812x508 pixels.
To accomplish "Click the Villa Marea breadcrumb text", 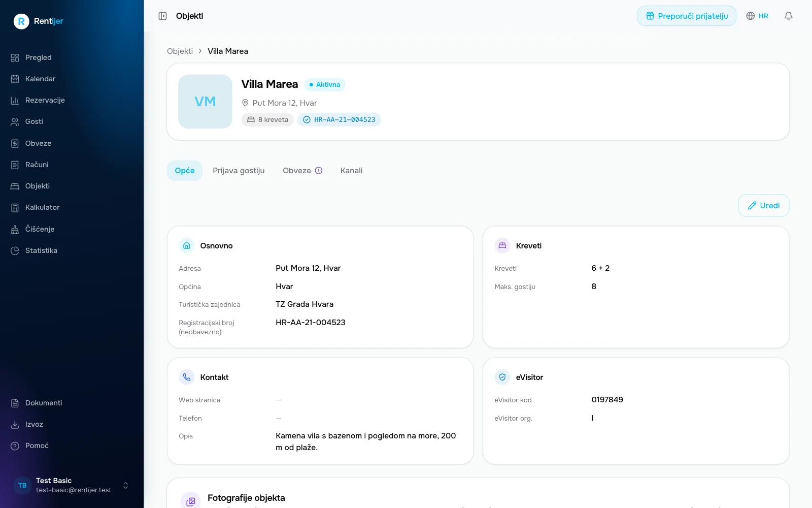I will tap(228, 51).
